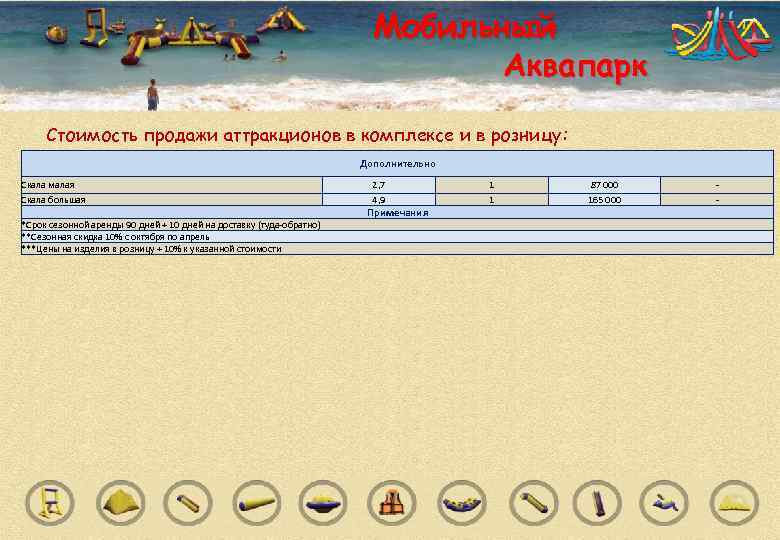Open the large yellow rolling log icon

tap(257, 503)
